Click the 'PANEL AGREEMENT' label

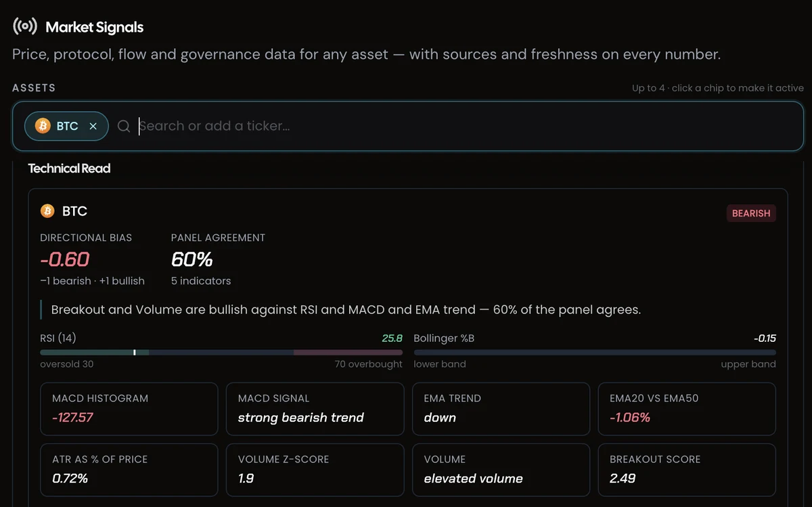pos(218,238)
